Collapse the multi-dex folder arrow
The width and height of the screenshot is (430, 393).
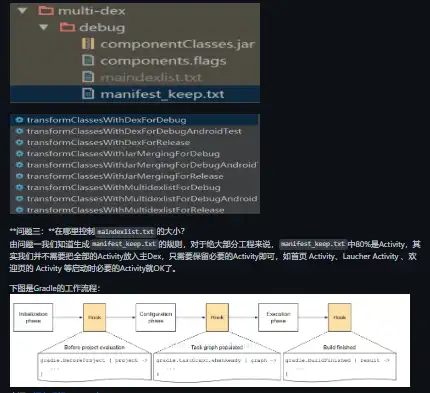click(x=22, y=11)
